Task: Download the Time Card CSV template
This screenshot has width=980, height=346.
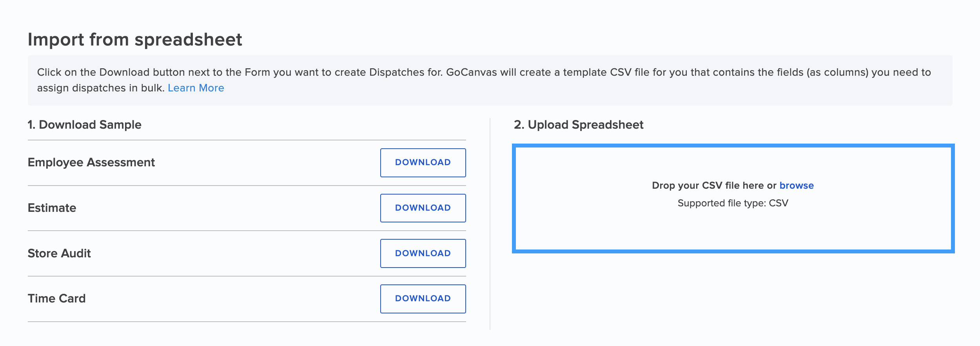Action: (x=423, y=298)
